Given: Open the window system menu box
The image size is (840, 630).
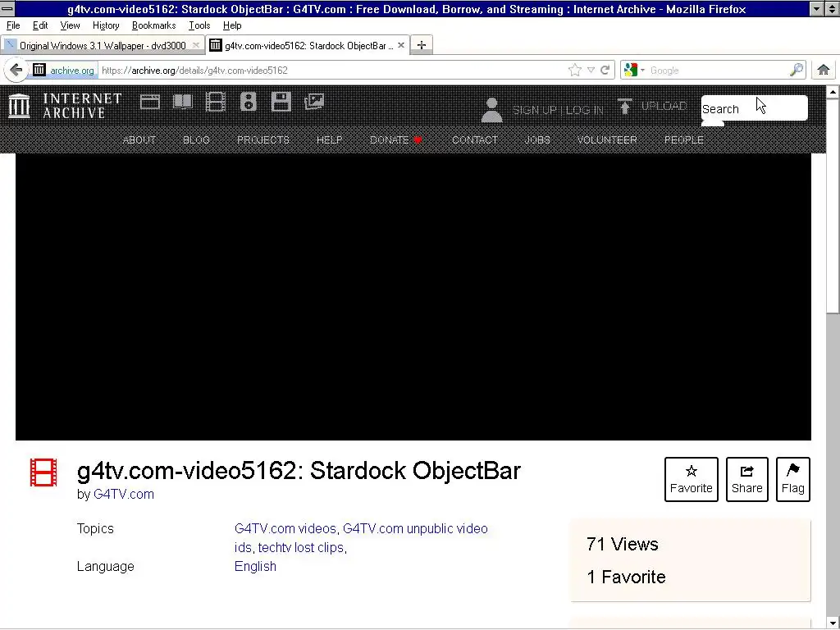Looking at the screenshot, I should pyautogui.click(x=7, y=8).
